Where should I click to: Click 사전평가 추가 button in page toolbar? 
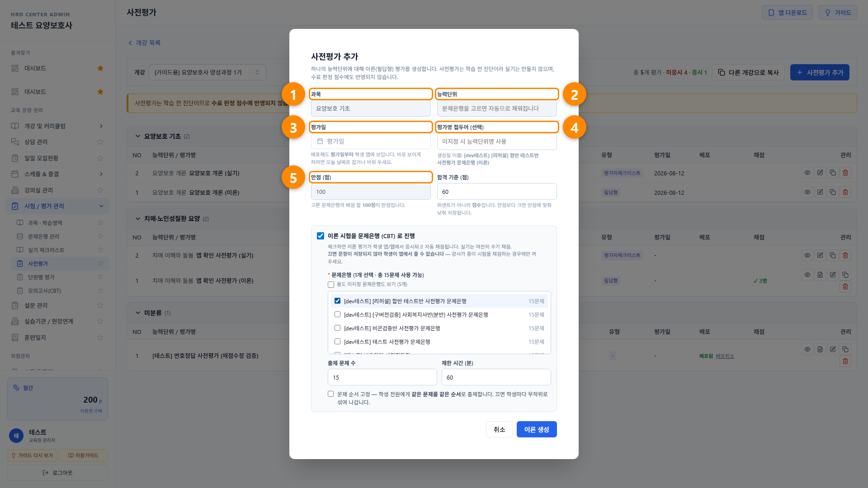tap(820, 72)
